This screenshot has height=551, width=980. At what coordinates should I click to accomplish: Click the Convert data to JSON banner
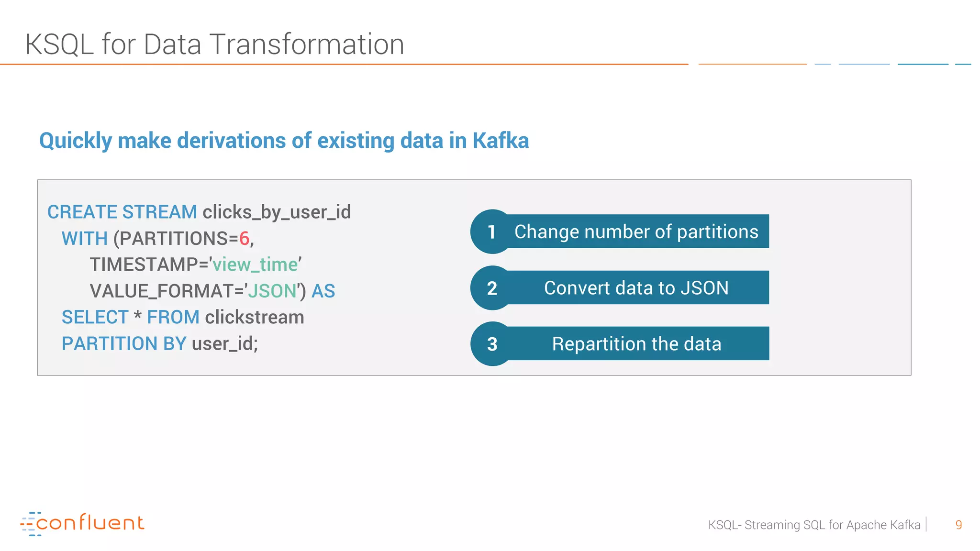(x=636, y=288)
